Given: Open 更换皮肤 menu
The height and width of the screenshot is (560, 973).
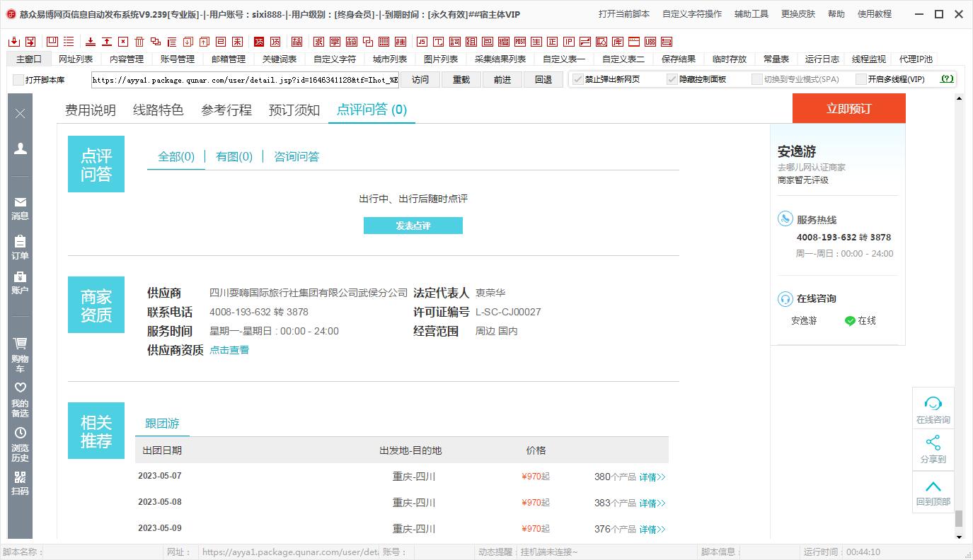Looking at the screenshot, I should click(x=798, y=14).
